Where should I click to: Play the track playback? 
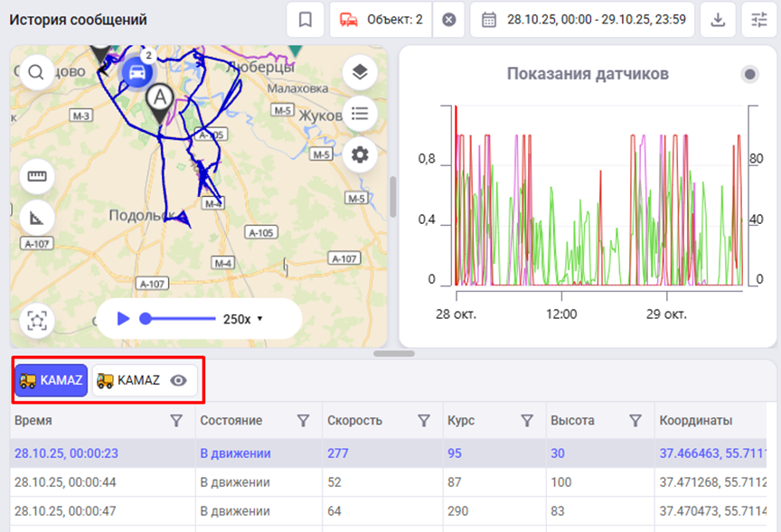(123, 319)
